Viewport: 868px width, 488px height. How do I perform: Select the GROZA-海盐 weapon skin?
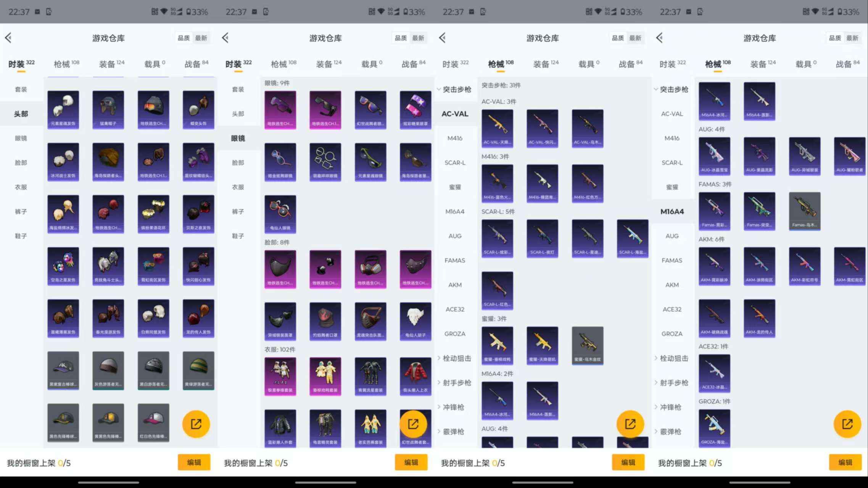click(x=714, y=428)
